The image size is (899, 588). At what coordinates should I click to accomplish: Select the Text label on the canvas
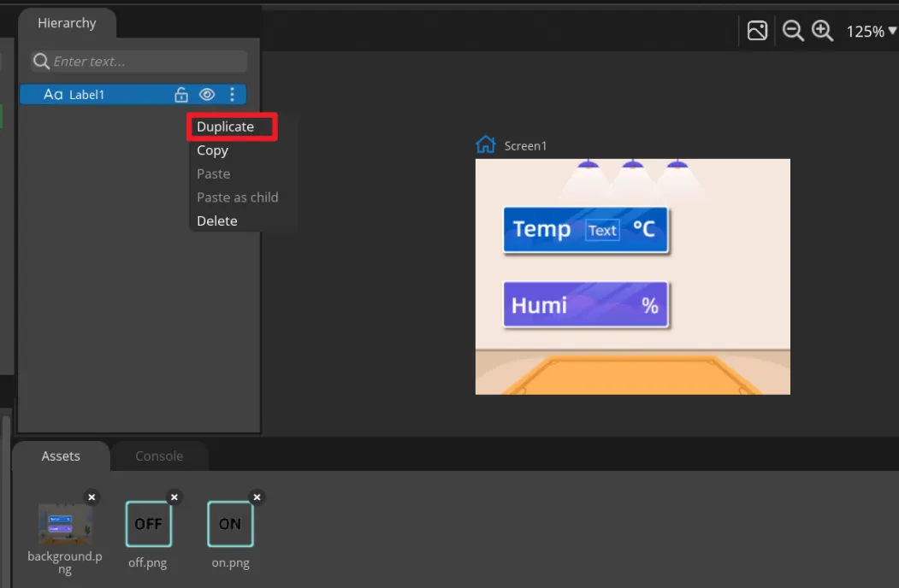602,230
